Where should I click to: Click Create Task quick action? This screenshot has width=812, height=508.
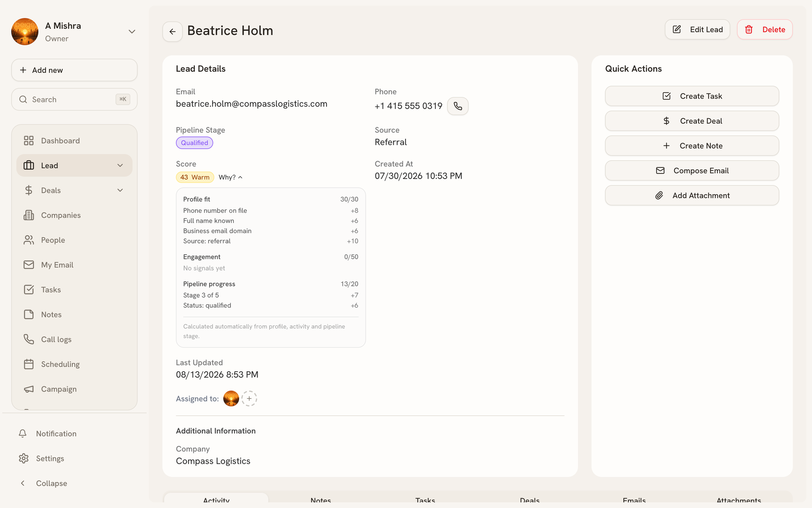click(692, 96)
